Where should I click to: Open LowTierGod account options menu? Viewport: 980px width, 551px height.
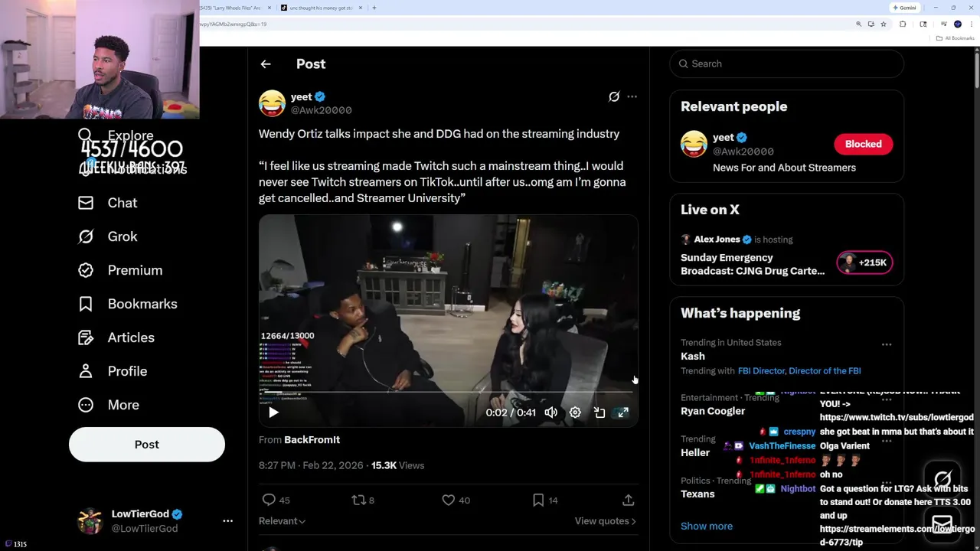(227, 520)
